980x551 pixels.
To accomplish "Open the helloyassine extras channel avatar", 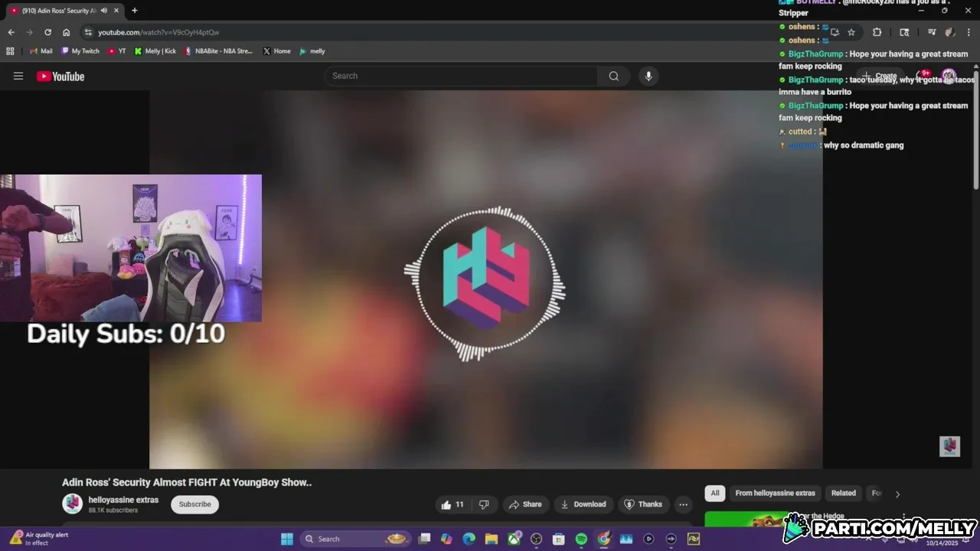I will [73, 504].
